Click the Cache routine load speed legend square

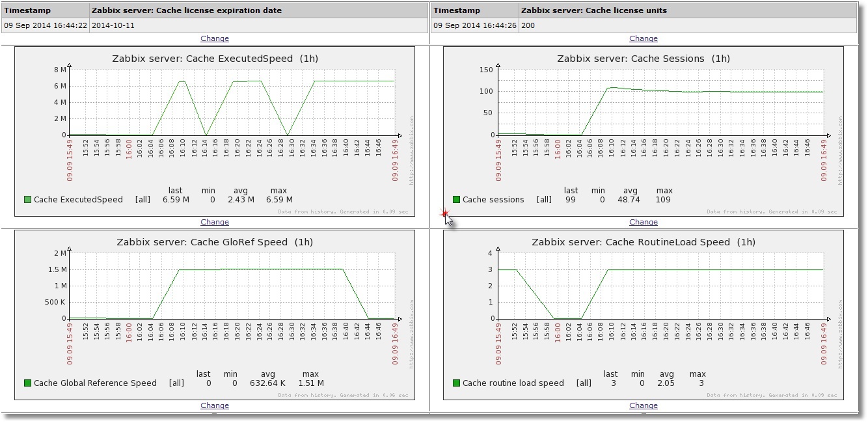pyautogui.click(x=456, y=383)
